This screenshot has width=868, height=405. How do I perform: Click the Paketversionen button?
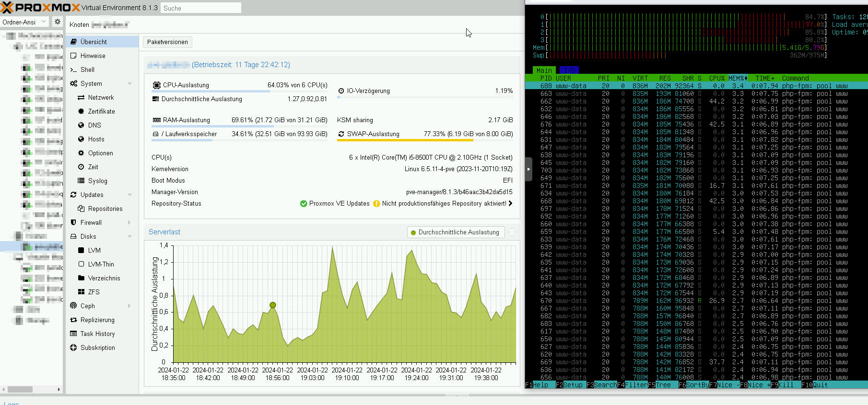(x=167, y=42)
